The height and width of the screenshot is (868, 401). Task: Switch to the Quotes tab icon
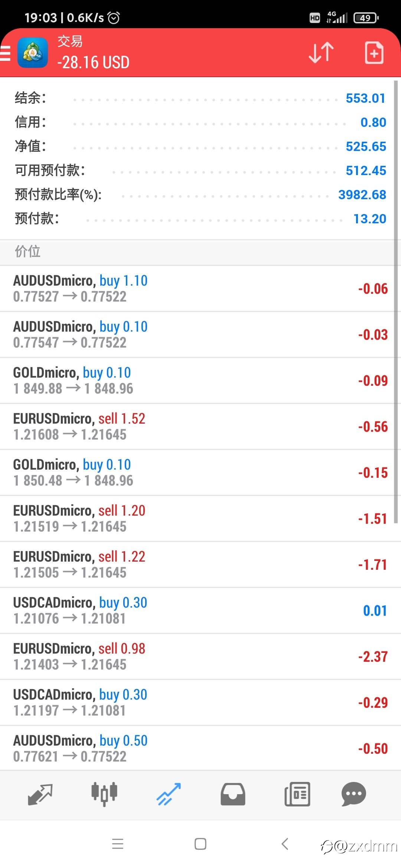(40, 794)
